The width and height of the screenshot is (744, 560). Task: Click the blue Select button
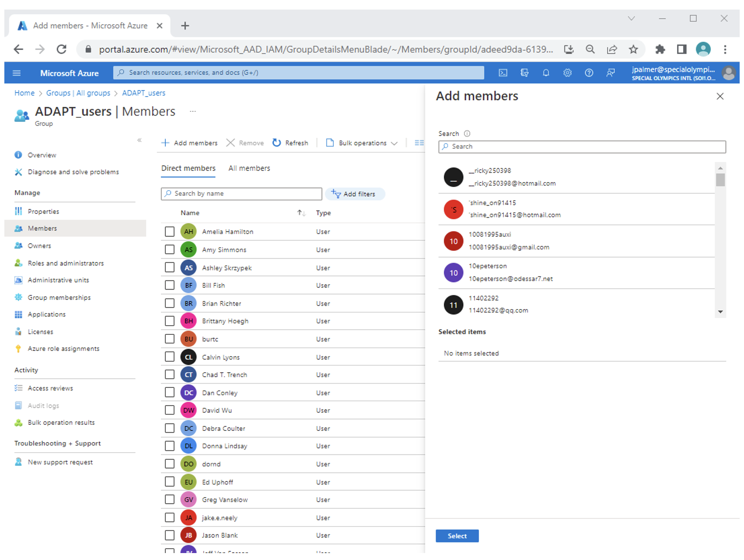coord(457,536)
